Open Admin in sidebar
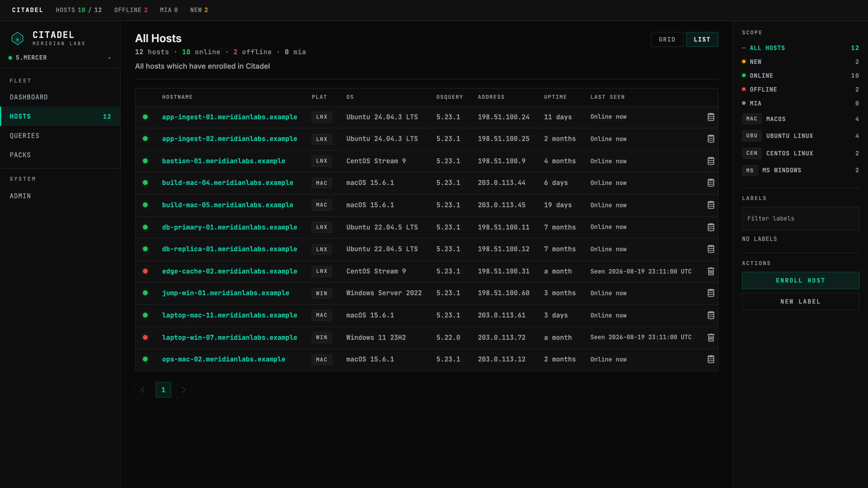 60,196
